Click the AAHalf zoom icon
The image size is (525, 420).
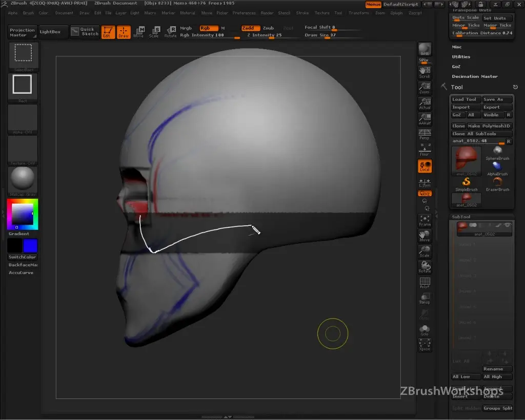click(425, 119)
